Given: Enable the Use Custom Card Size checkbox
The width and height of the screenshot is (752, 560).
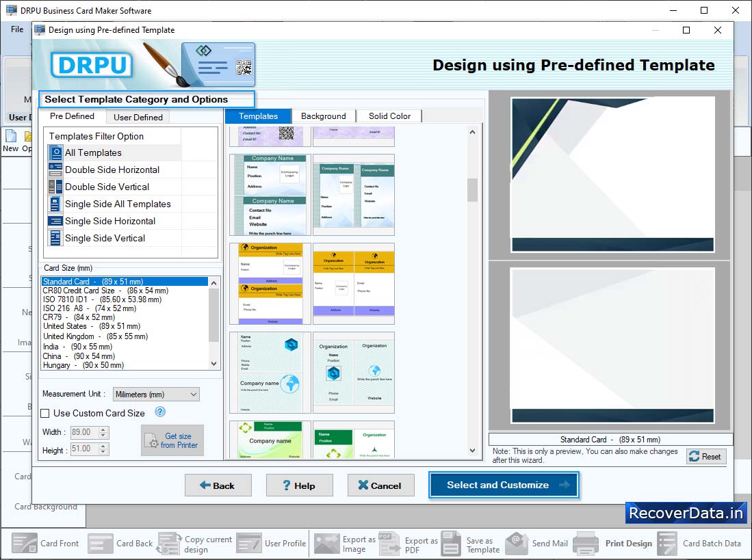Looking at the screenshot, I should click(x=45, y=414).
